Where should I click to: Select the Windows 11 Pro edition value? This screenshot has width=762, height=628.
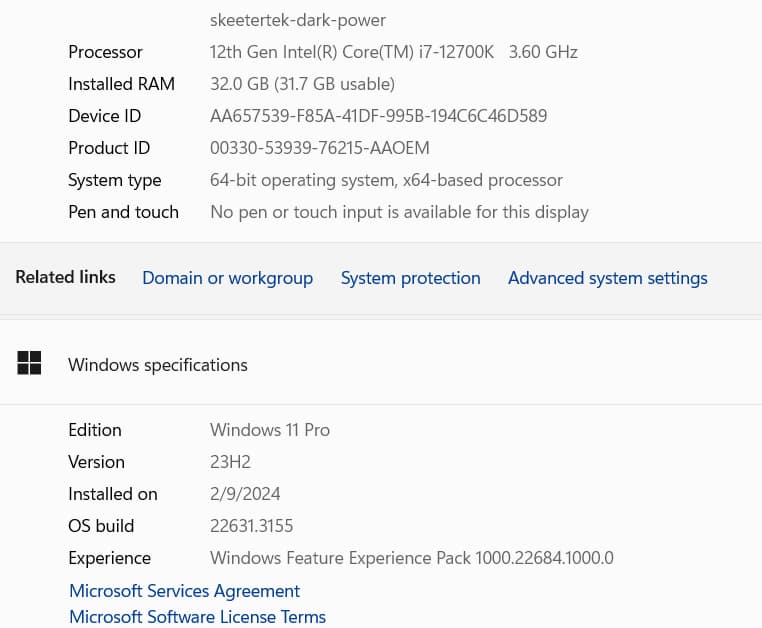click(x=270, y=430)
